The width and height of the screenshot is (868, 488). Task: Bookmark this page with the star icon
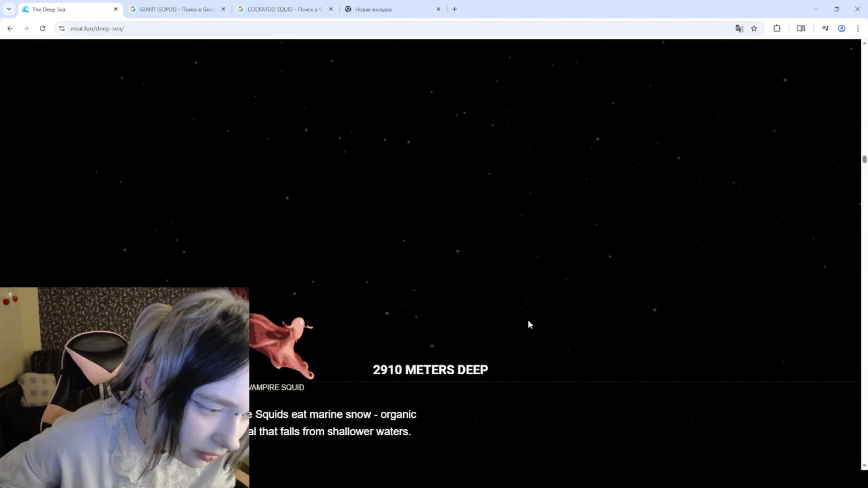coord(754,28)
